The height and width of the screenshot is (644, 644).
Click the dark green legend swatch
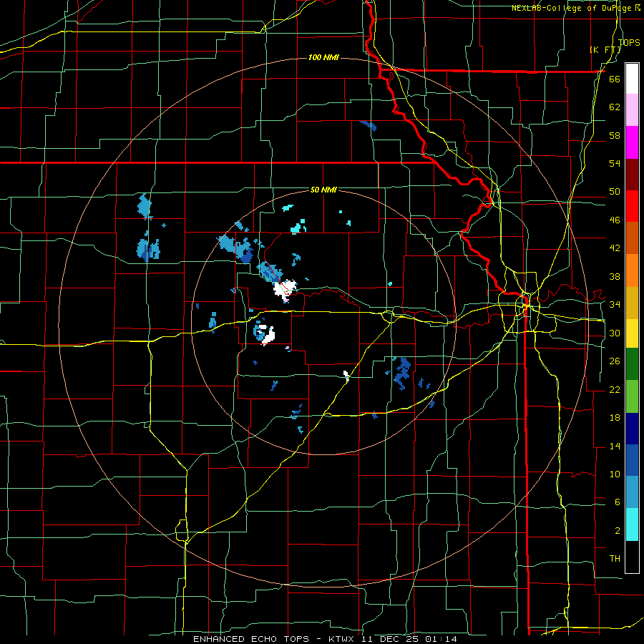point(632,364)
